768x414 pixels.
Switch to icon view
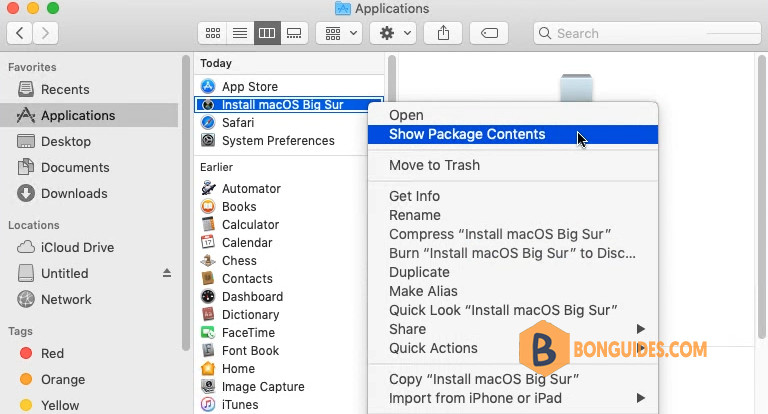click(x=213, y=33)
